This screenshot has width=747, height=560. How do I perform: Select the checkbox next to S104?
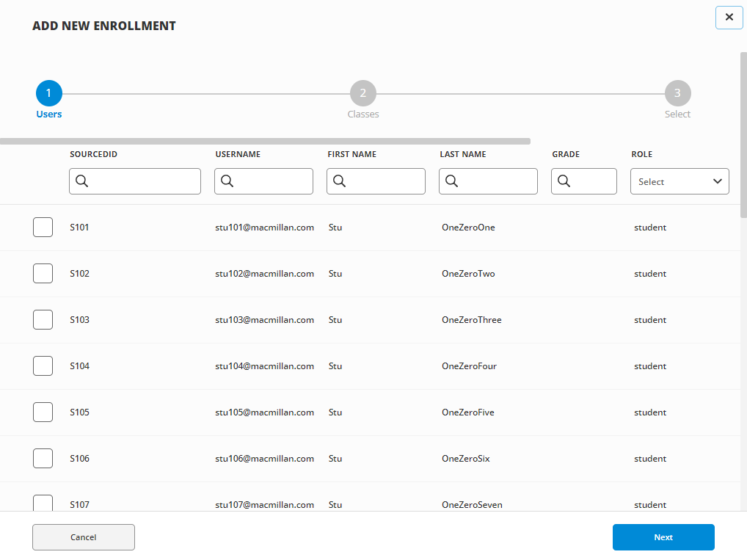43,366
